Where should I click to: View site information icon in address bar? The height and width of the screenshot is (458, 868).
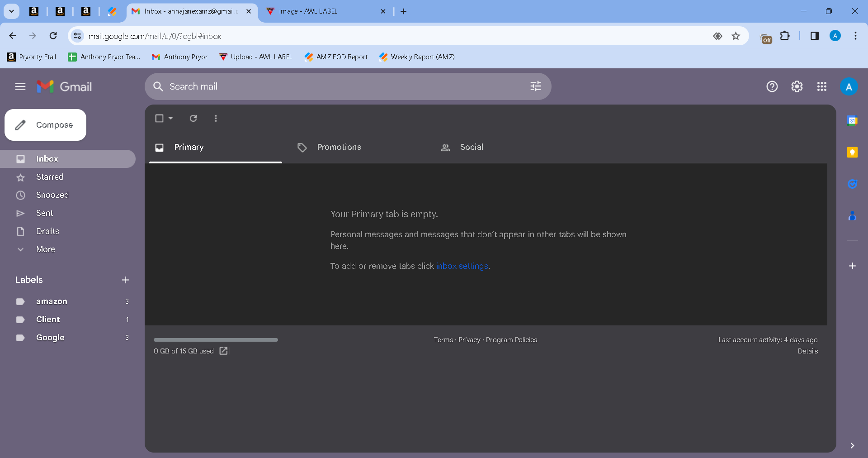pos(78,36)
